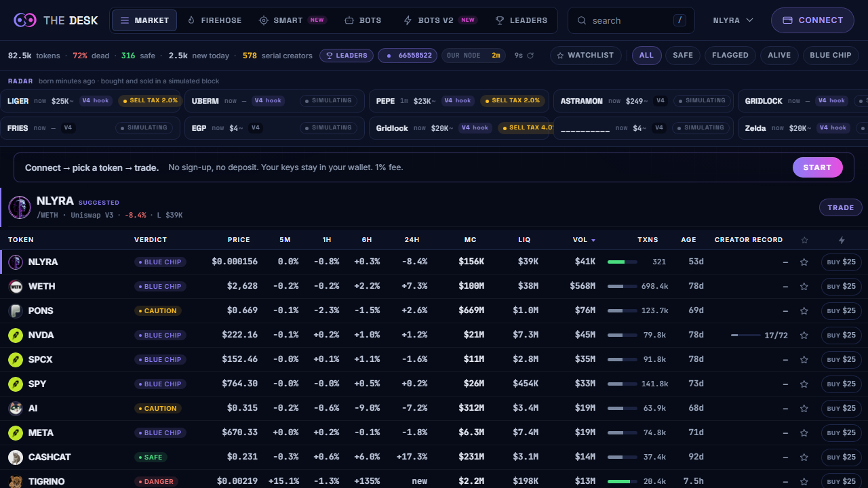The image size is (868, 488).
Task: Click the AI token icon
Action: pos(16,408)
